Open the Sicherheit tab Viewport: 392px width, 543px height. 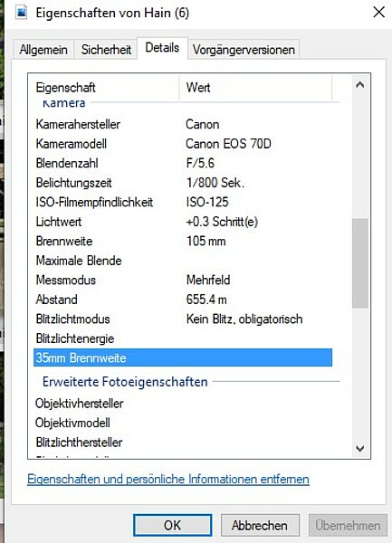click(x=106, y=50)
